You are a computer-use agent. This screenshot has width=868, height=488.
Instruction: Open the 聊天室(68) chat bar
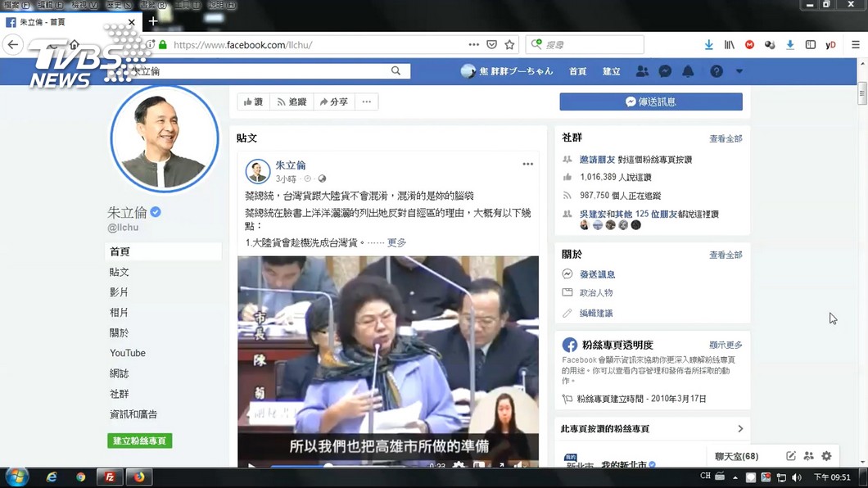(x=736, y=456)
